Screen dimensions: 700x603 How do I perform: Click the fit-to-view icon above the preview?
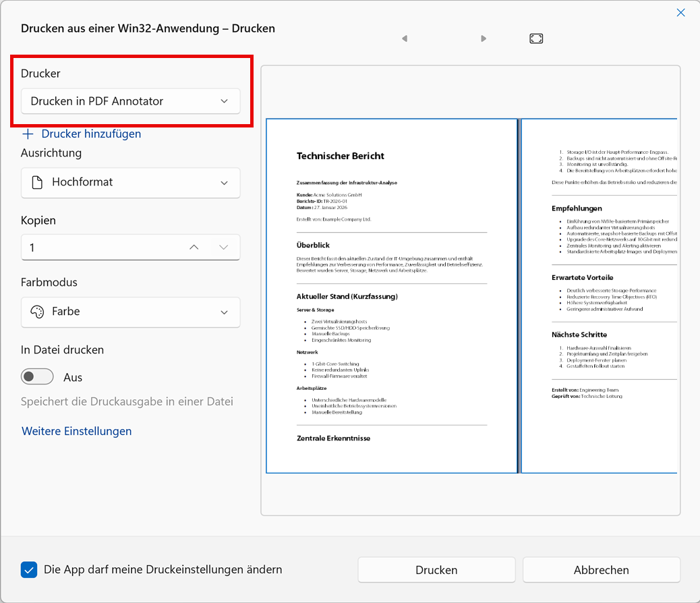536,38
